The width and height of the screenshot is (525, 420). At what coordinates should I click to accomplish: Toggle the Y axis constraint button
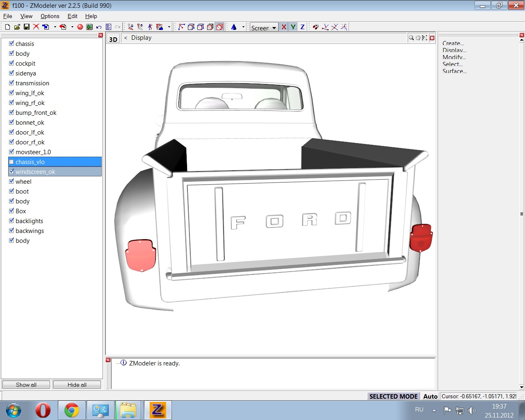(x=293, y=27)
